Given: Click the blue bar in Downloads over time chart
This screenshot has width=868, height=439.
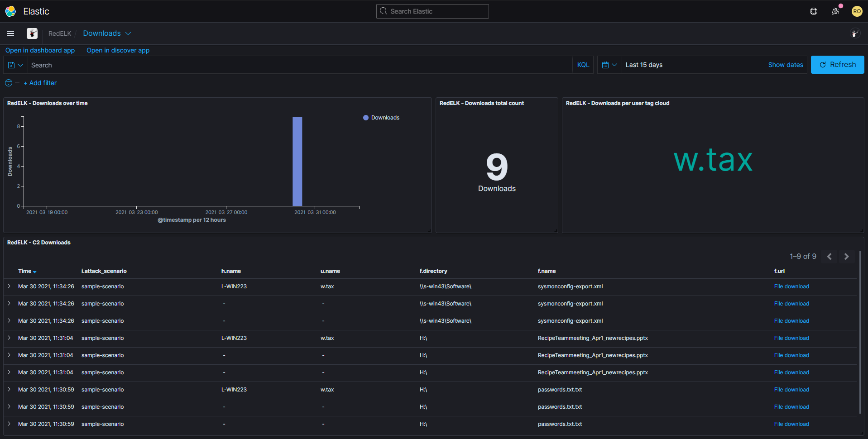Looking at the screenshot, I should pos(297,161).
